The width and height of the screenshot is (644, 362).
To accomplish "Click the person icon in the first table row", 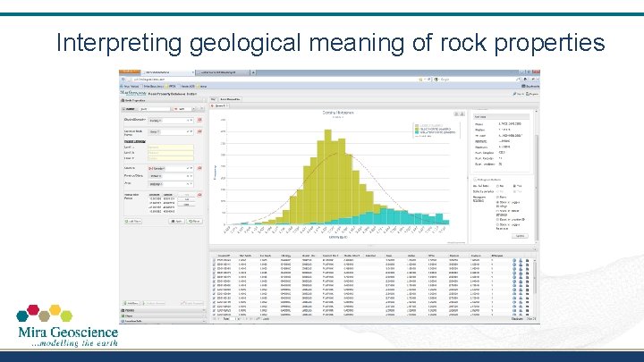I will (x=521, y=261).
